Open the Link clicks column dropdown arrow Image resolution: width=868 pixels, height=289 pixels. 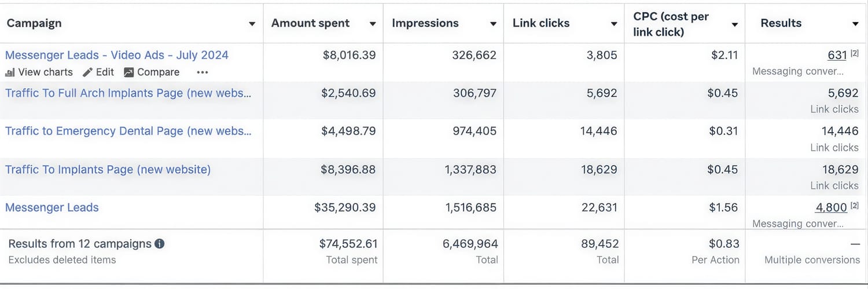614,24
